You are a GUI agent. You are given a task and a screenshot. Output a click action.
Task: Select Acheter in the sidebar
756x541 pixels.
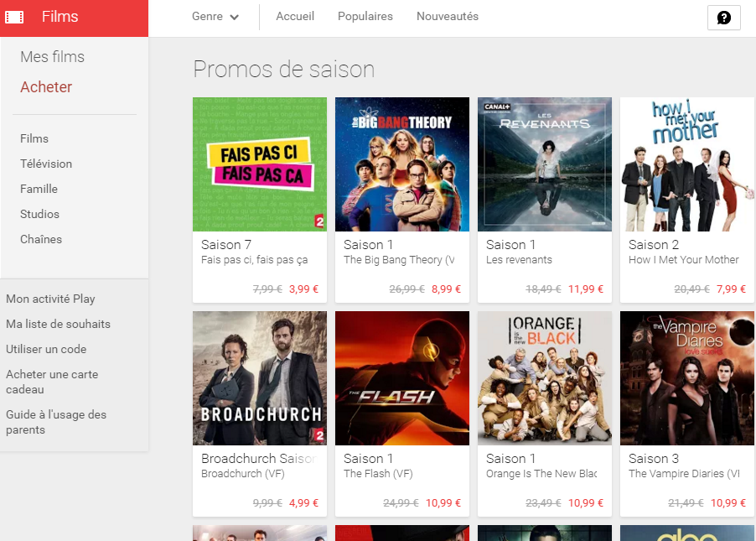(x=46, y=87)
